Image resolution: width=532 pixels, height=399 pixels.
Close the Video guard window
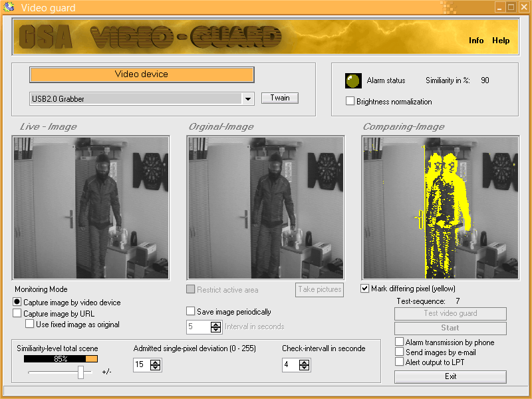(x=523, y=7)
